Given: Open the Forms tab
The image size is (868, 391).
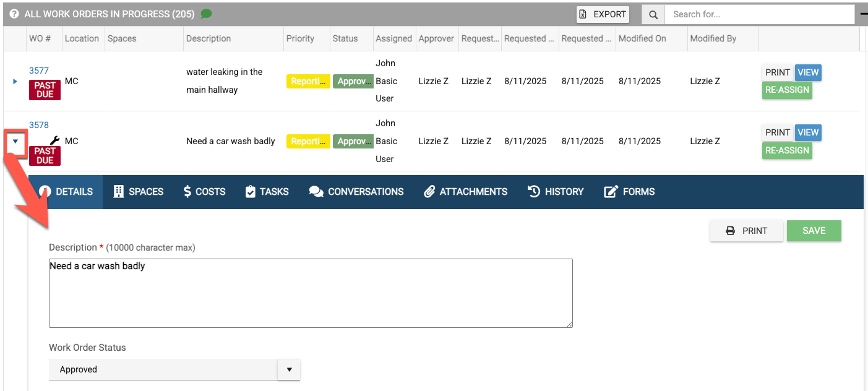Looking at the screenshot, I should point(629,192).
